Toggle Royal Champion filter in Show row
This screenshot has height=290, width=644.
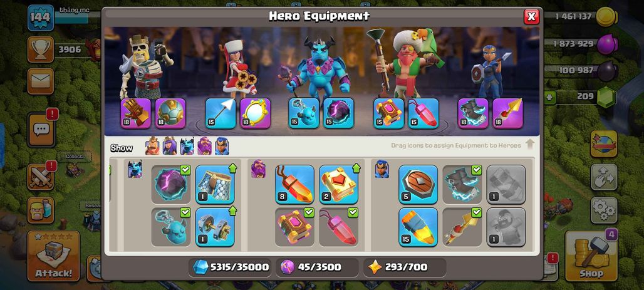click(x=222, y=146)
